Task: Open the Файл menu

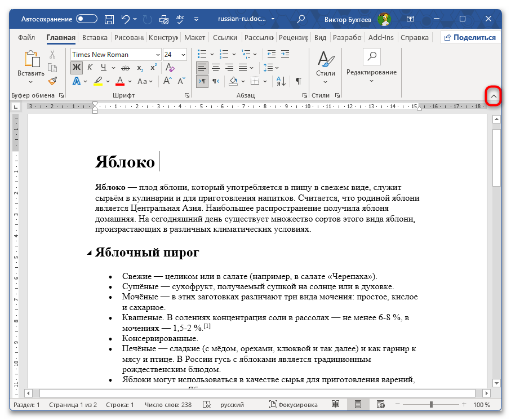Action: [x=26, y=38]
